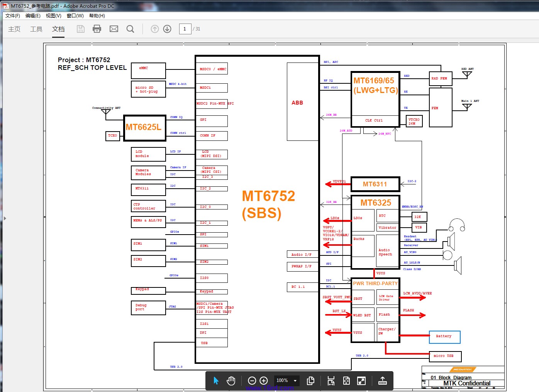Screen dimensions: 539x392
Task: Click the email envelope icon
Action: click(x=114, y=29)
